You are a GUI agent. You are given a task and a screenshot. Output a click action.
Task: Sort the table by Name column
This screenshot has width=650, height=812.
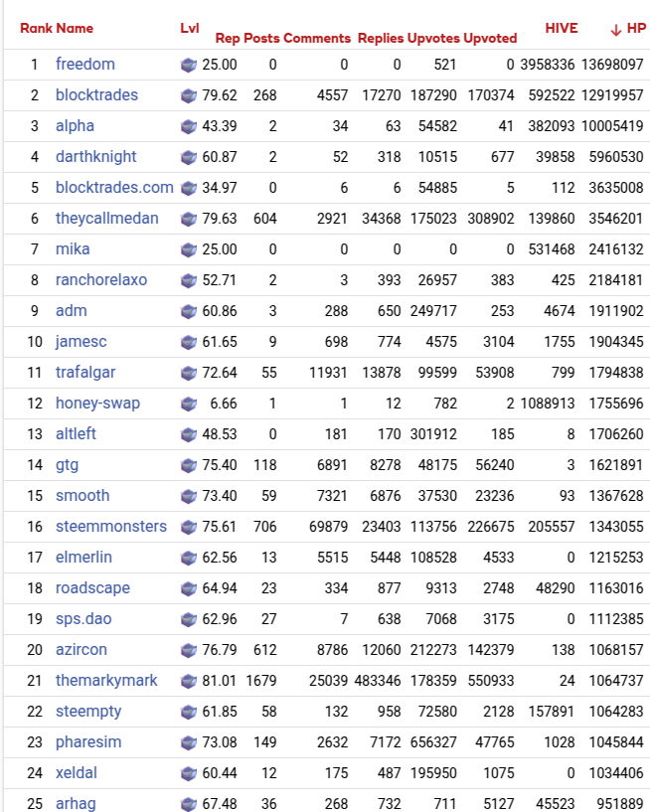pos(75,28)
